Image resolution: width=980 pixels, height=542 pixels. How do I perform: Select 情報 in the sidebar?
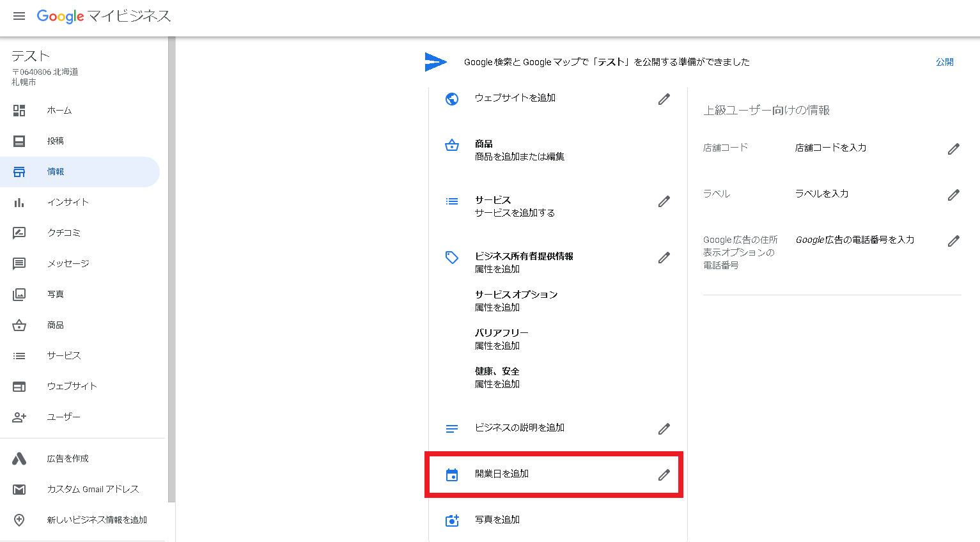[x=80, y=172]
